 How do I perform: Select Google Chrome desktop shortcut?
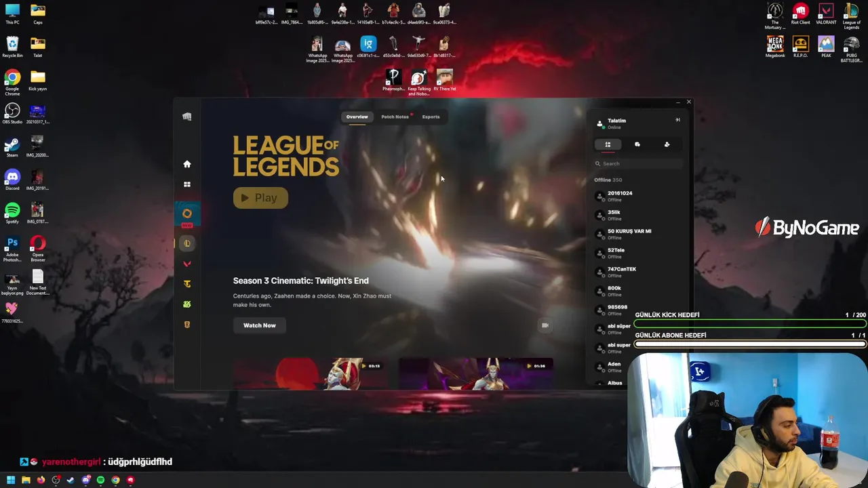[12, 83]
